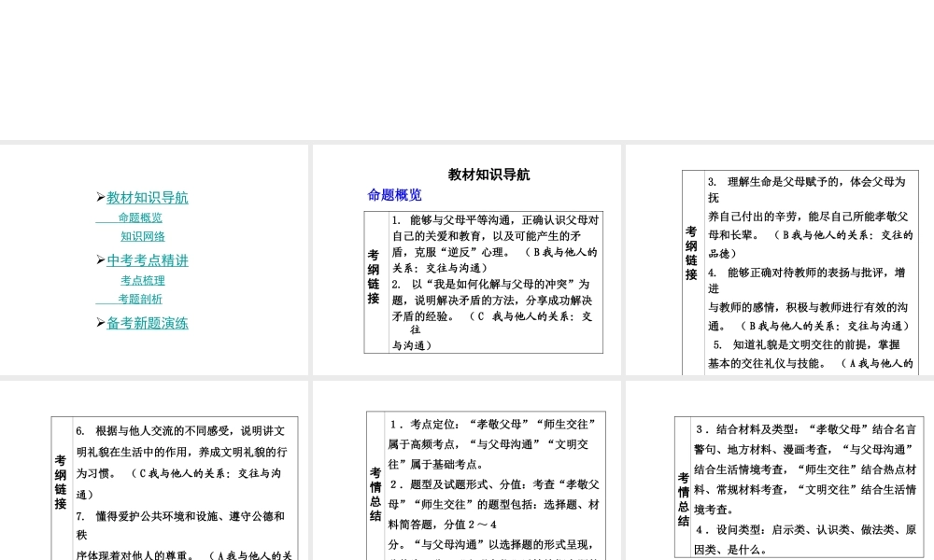The image size is (934, 560).
Task: Select the table of contents slide thumbnail
Action: [154, 259]
